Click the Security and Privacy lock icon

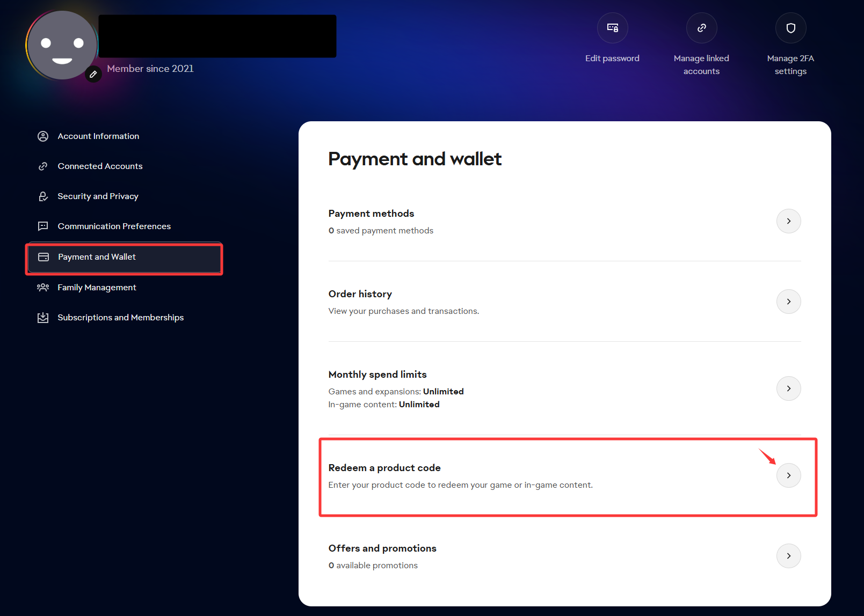(x=43, y=196)
